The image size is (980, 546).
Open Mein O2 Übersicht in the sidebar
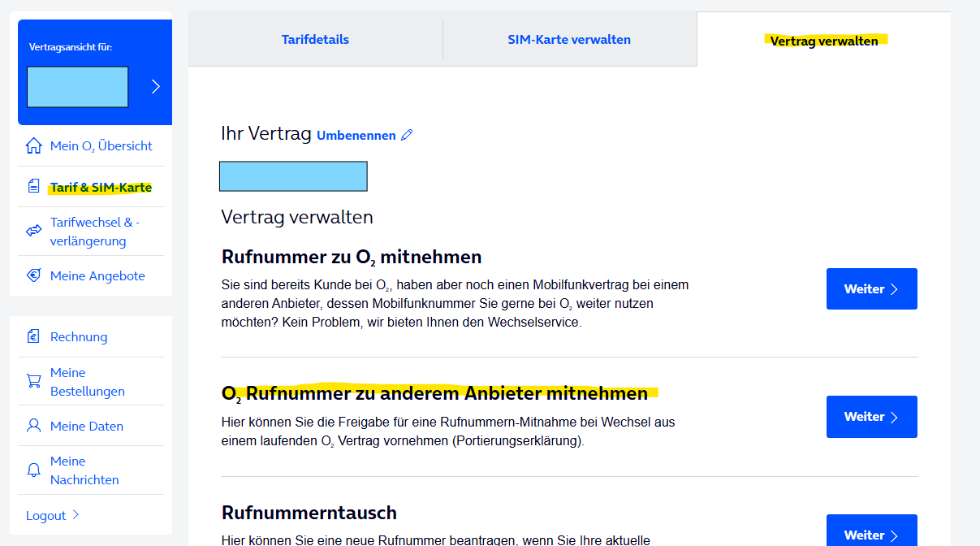tap(101, 146)
